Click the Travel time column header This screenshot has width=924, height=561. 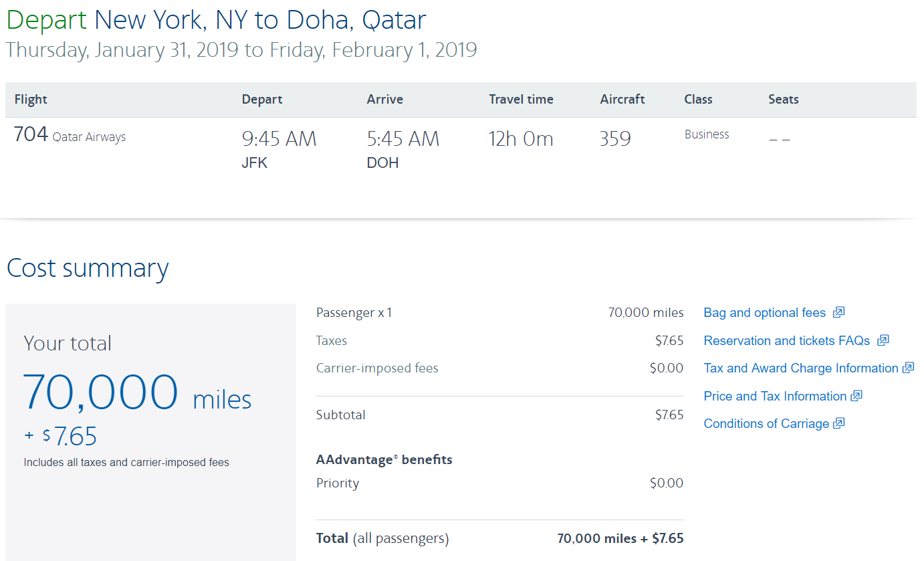click(521, 100)
